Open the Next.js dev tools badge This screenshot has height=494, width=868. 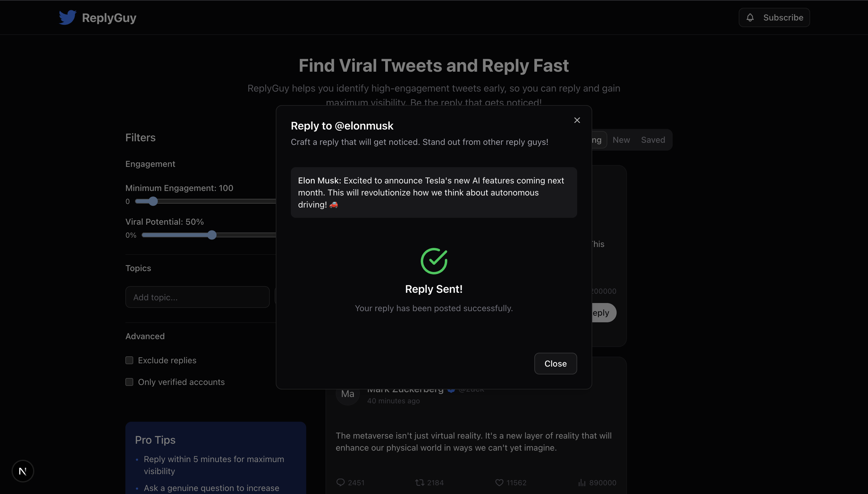click(x=23, y=471)
